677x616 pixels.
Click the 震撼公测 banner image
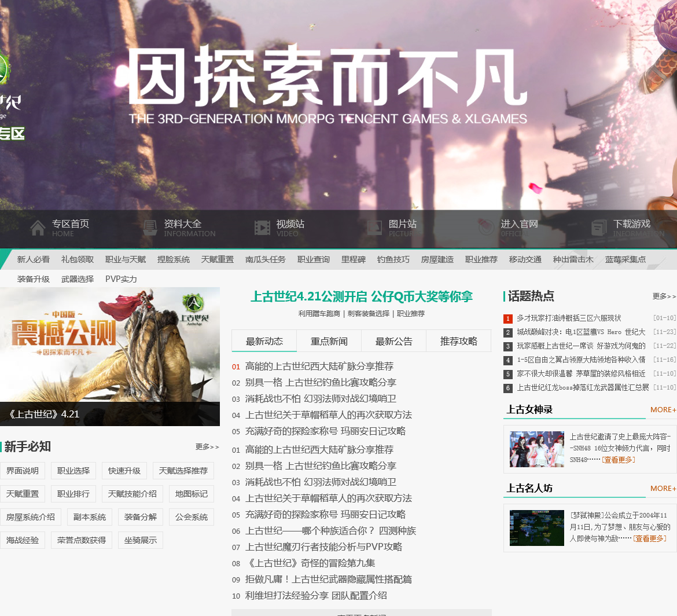[110, 357]
